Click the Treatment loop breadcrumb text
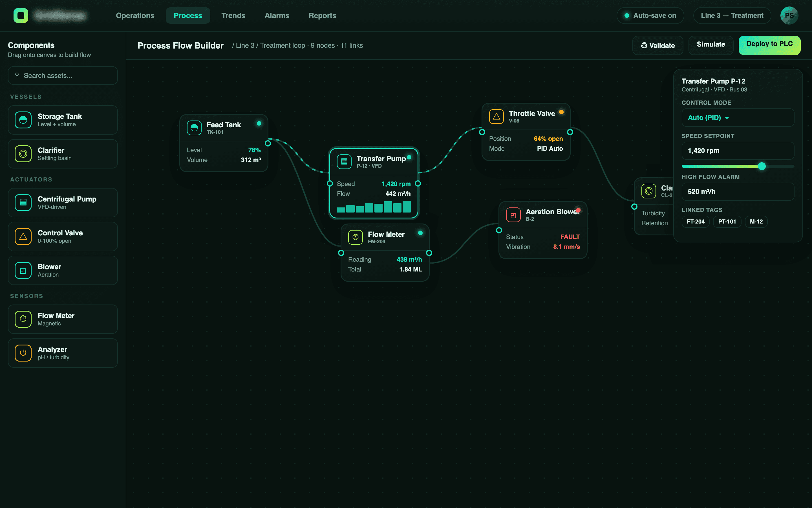812x508 pixels. point(282,45)
